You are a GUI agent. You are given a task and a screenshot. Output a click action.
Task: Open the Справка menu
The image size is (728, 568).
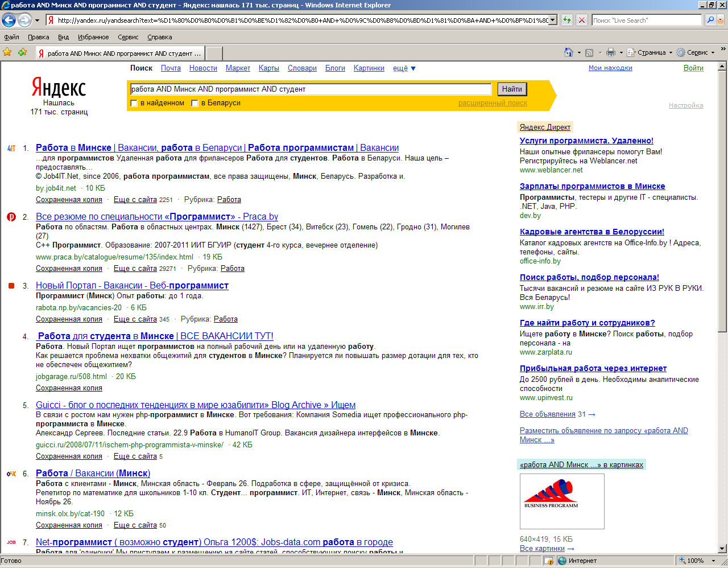pos(159,37)
